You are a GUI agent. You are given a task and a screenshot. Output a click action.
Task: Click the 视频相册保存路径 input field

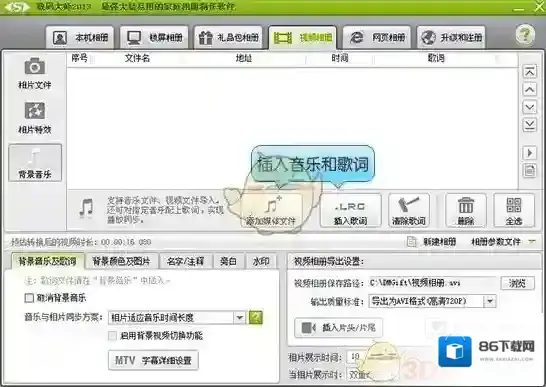(x=433, y=283)
